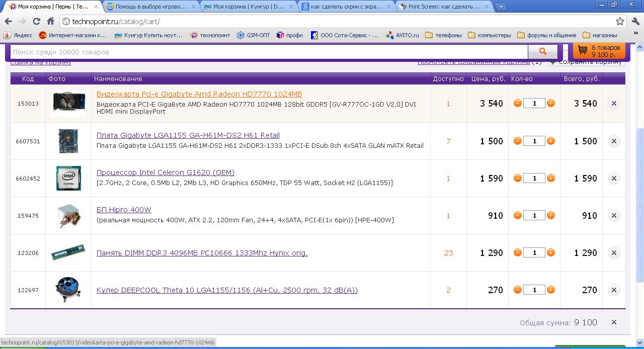
Task: Switch to the Помощь в выборе игрово tab
Action: click(150, 7)
